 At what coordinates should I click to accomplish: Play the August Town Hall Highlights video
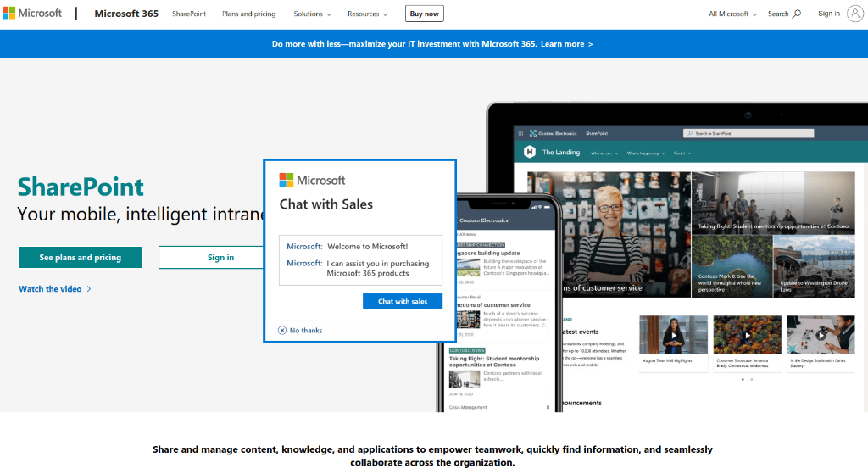click(673, 335)
